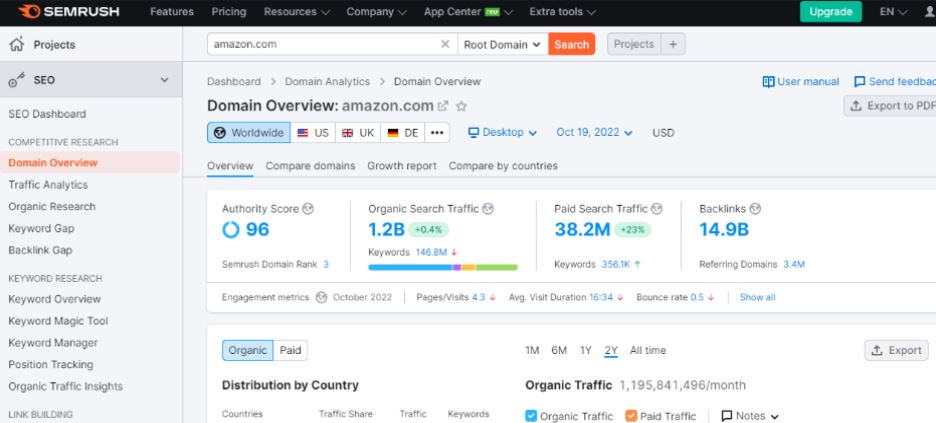Open Notes dropdown
Viewport: 936px width, 423px height.
(750, 416)
